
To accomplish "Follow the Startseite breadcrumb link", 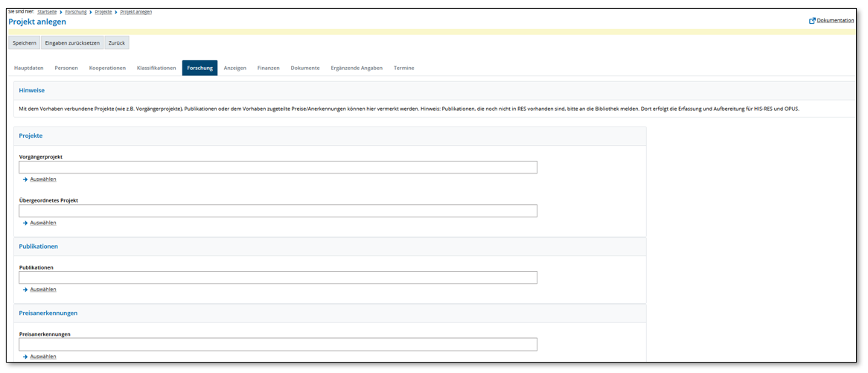I will tap(47, 12).
